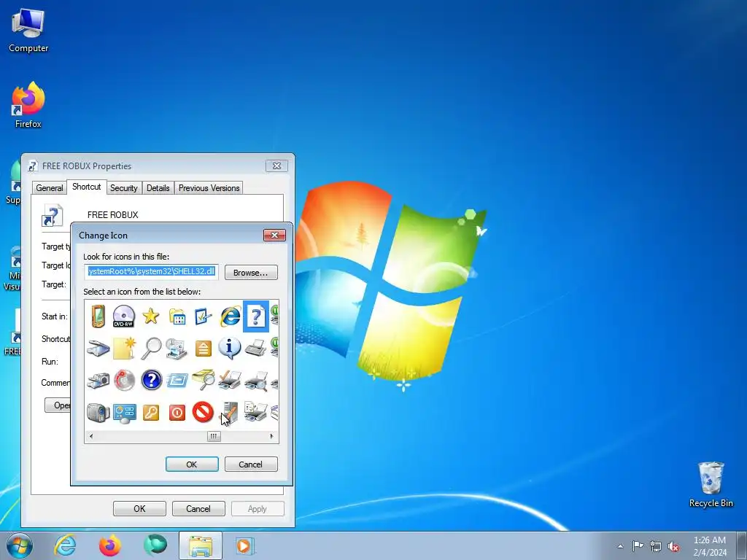The width and height of the screenshot is (747, 560).
Task: Click the icon list scrollbar thumb
Action: (x=214, y=436)
